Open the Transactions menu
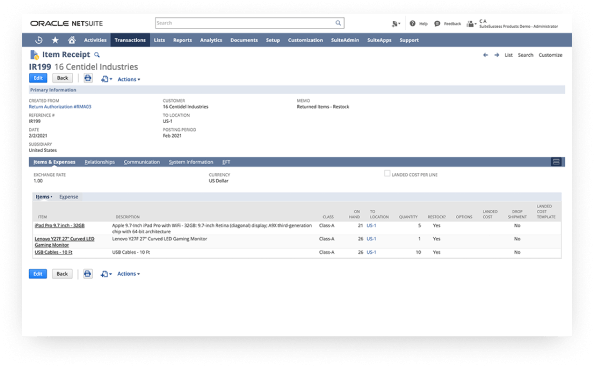 [130, 40]
